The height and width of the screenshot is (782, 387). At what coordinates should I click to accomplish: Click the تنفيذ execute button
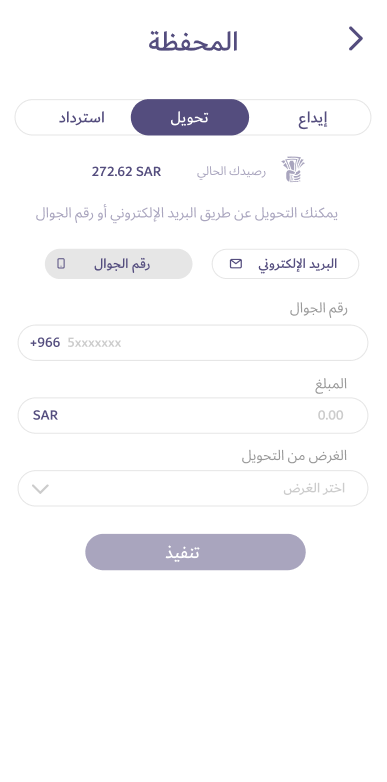[195, 552]
